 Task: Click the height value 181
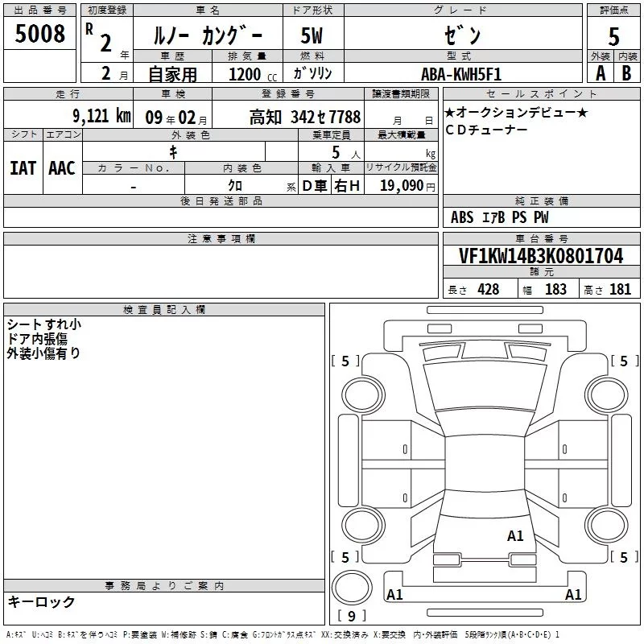pyautogui.click(x=620, y=289)
